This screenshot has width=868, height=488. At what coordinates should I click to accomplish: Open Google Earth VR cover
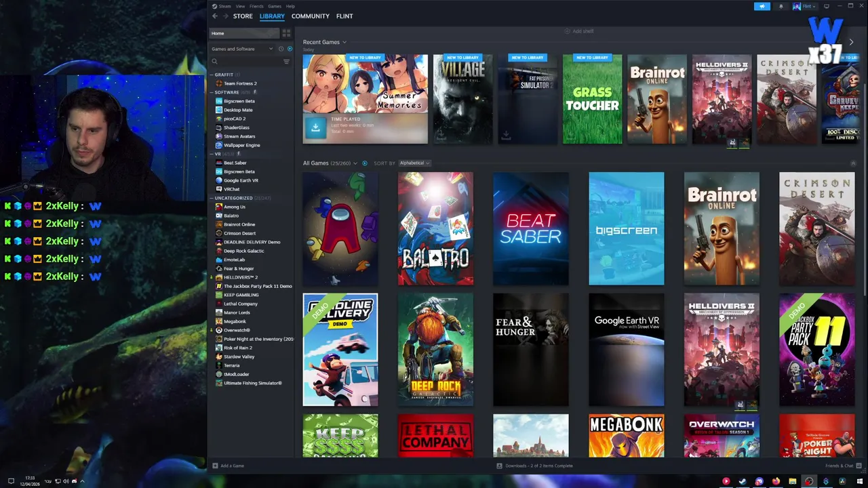[x=627, y=350]
